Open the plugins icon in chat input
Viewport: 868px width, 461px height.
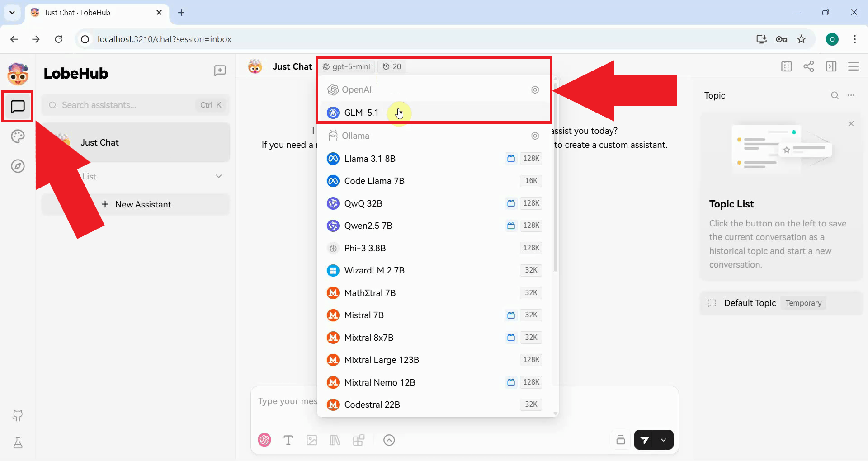coord(359,440)
